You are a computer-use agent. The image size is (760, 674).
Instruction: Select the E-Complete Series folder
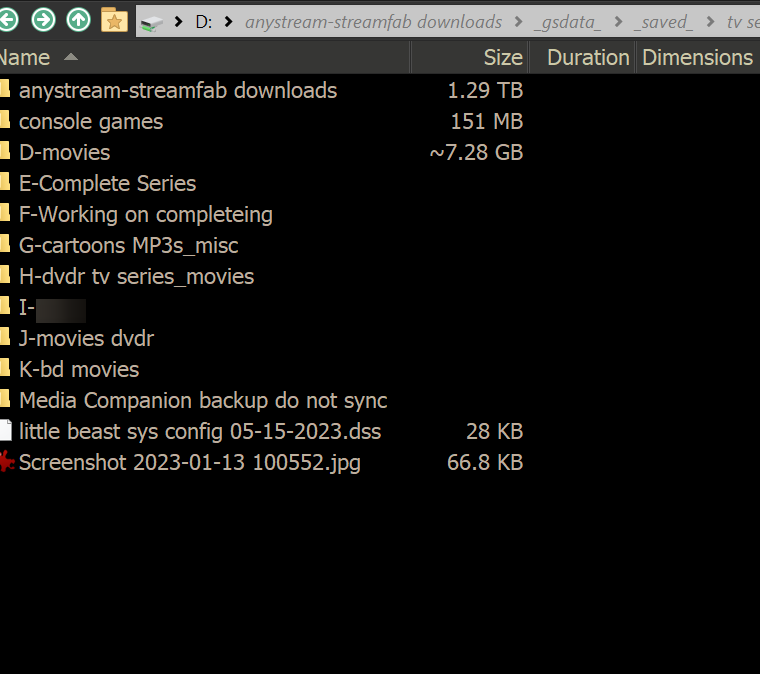pos(107,184)
